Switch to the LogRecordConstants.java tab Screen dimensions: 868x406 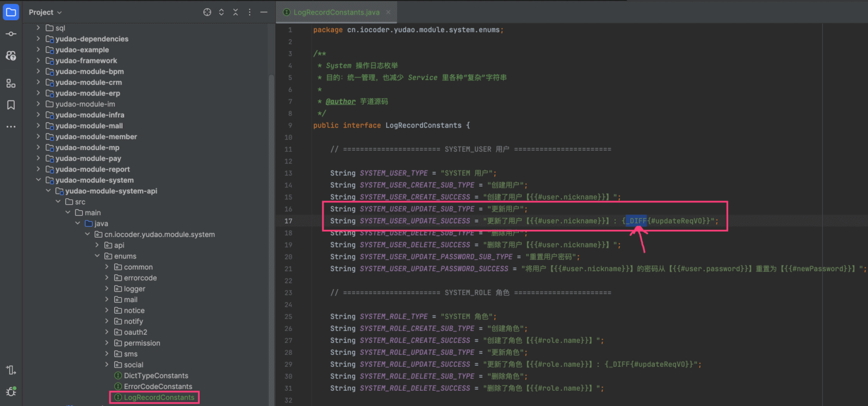coord(336,12)
